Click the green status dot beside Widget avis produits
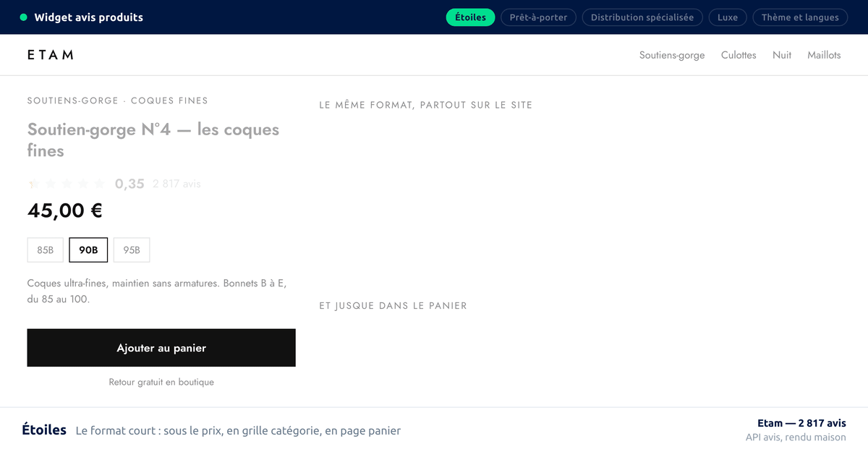 [x=24, y=17]
